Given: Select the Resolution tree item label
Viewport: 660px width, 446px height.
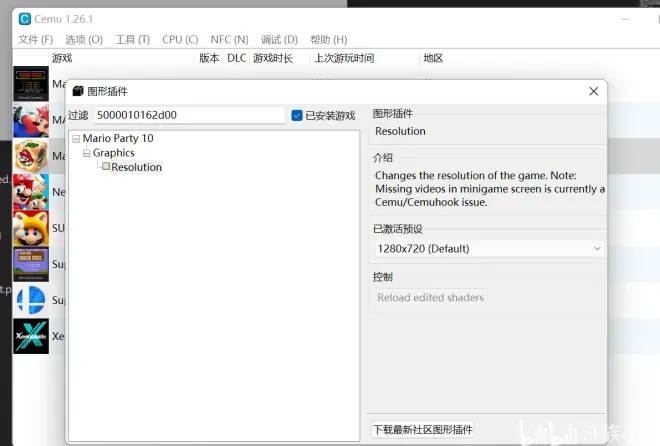Looking at the screenshot, I should pyautogui.click(x=136, y=167).
